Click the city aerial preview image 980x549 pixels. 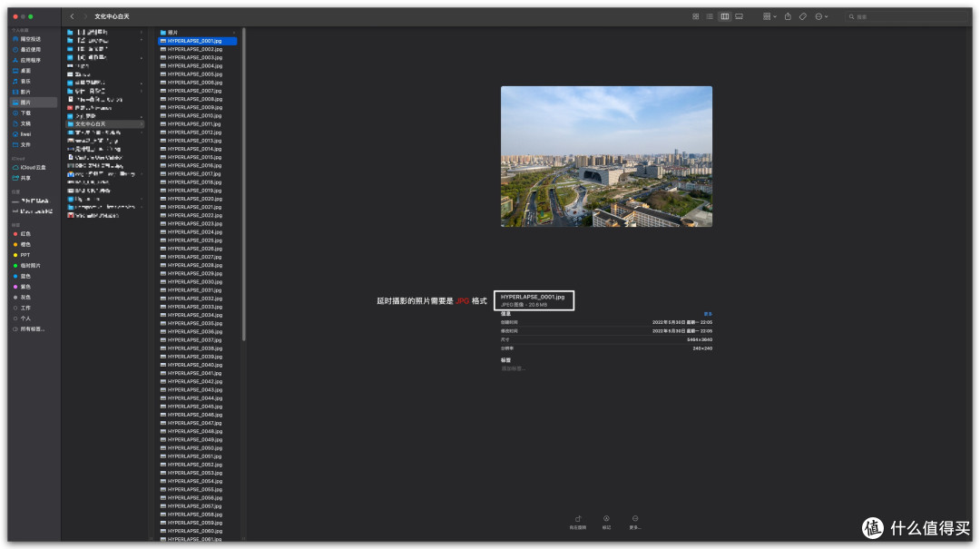pos(606,156)
